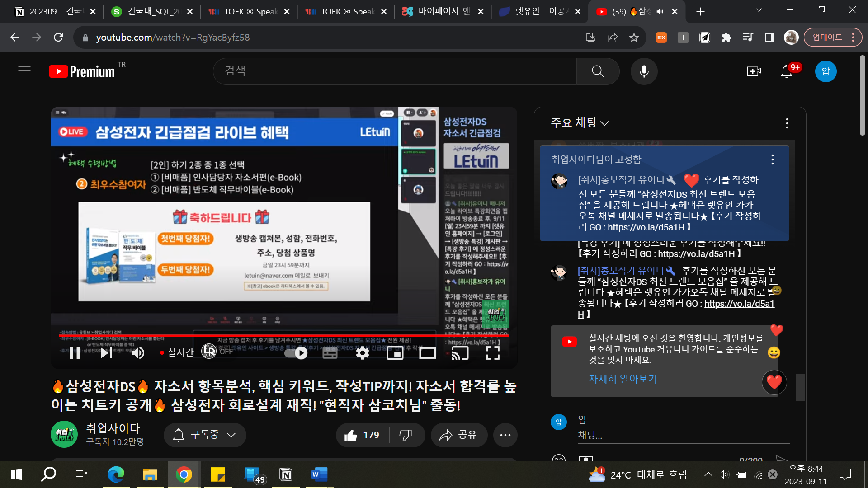Viewport: 868px width, 488px height.
Task: Open the create video button
Action: click(x=754, y=71)
